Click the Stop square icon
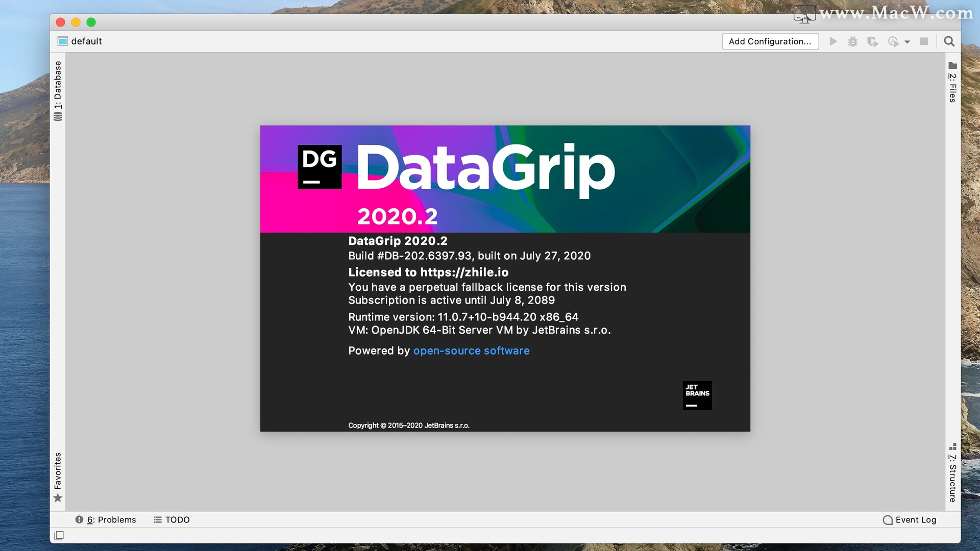The height and width of the screenshot is (551, 980). pyautogui.click(x=924, y=41)
